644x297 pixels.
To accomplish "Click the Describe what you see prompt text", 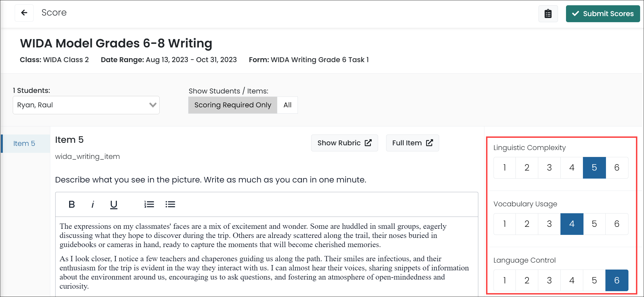I will [211, 180].
